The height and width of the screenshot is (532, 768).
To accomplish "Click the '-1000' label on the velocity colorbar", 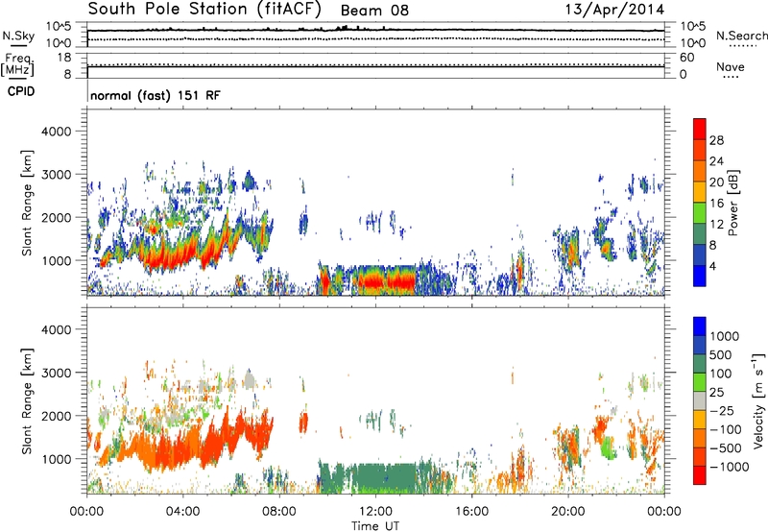I will 729,467.
